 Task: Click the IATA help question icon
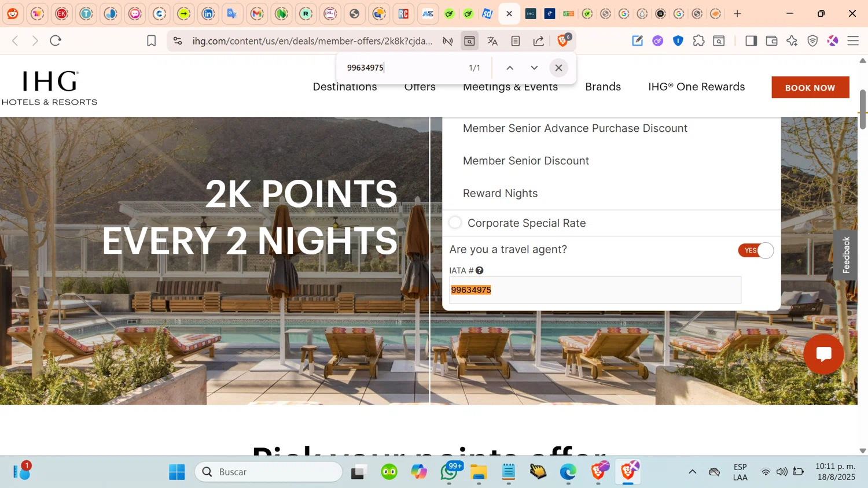480,270
